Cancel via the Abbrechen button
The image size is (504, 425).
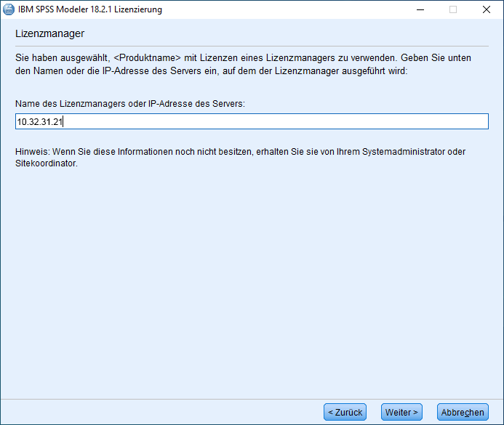tap(463, 412)
